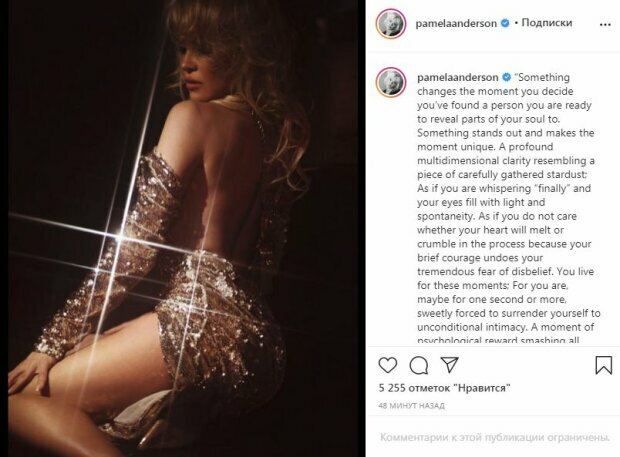This screenshot has width=620, height=457.
Task: View the 5 255 отметок "Нравится" likes list
Action: [444, 388]
